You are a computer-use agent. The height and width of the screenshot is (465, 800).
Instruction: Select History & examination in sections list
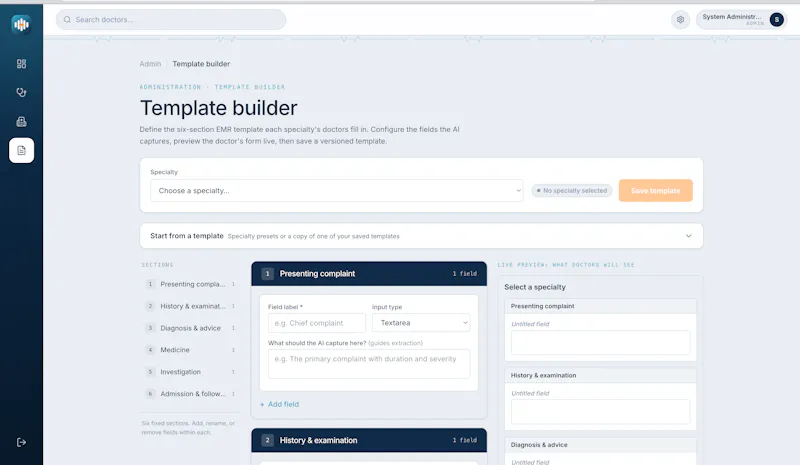pos(191,306)
